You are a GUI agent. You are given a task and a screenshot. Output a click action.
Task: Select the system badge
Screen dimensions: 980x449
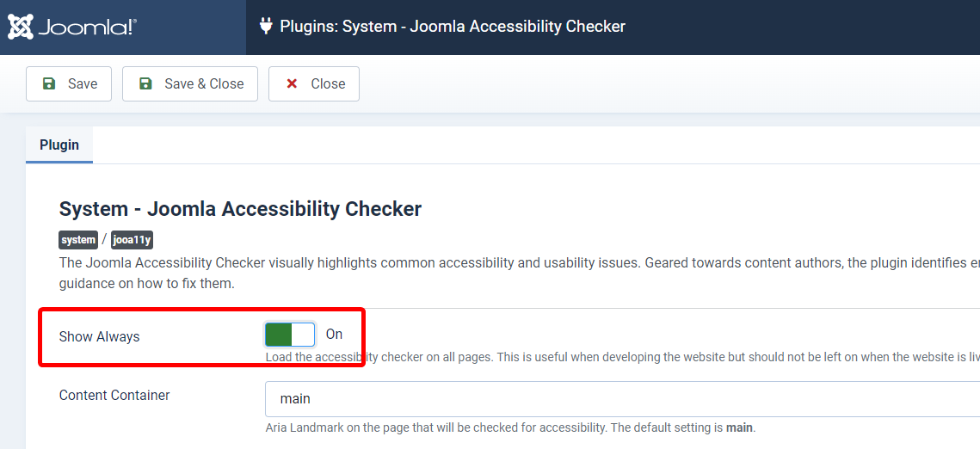tap(79, 240)
